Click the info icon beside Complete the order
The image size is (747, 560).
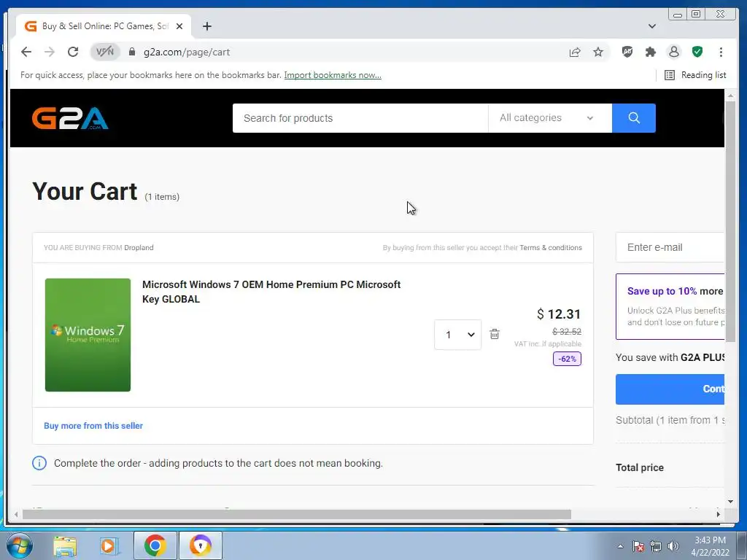(39, 463)
